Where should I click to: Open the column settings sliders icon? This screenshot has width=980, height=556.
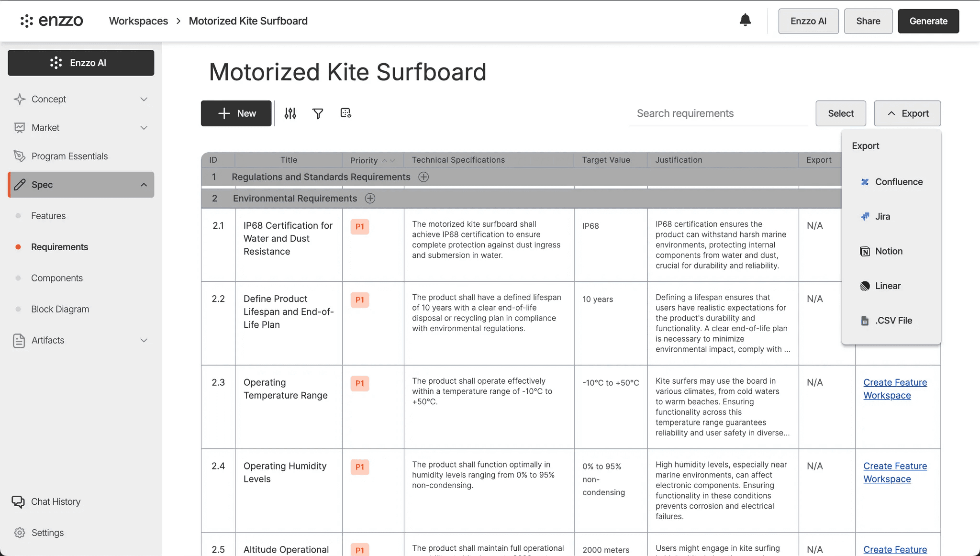pyautogui.click(x=290, y=113)
